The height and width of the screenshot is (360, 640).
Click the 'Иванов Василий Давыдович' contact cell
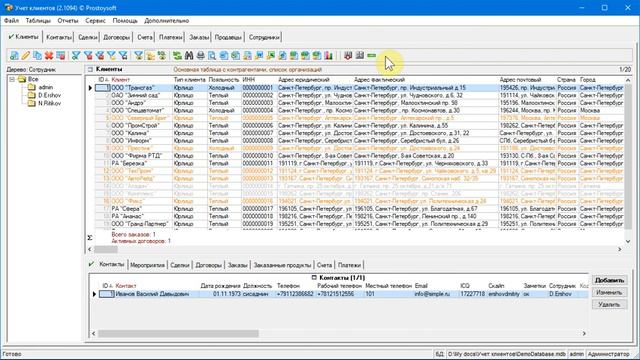pos(157,294)
